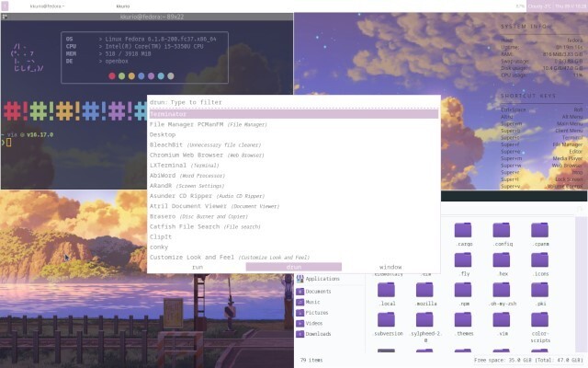Click the workspace indicator in the top panel
The image size is (588, 368).
point(6,6)
